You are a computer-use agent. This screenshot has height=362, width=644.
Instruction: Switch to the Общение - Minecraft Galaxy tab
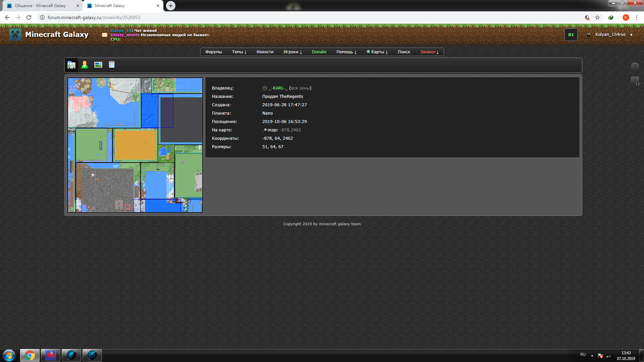(40, 6)
